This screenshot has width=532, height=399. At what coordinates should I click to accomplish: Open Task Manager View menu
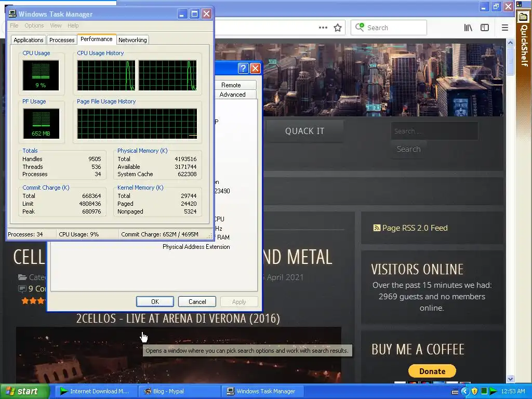click(x=56, y=25)
